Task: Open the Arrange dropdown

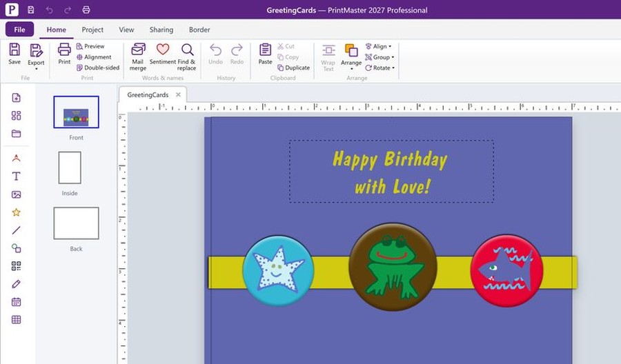Action: click(351, 57)
